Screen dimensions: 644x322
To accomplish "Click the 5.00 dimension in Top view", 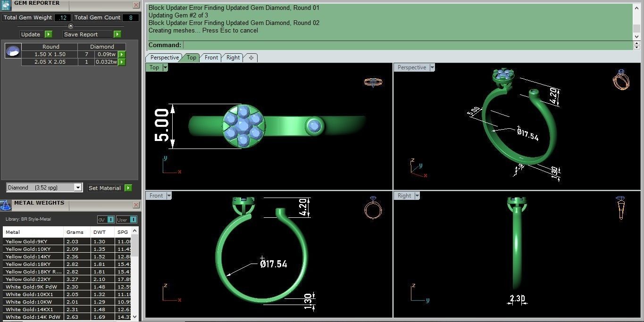I will (161, 125).
